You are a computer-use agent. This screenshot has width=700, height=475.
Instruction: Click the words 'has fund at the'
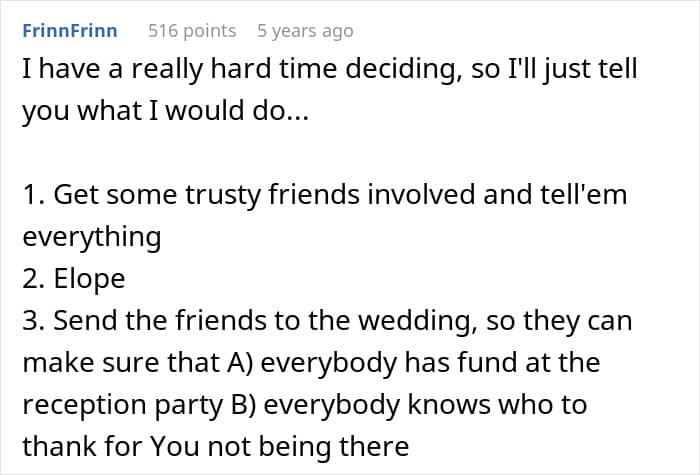tap(518, 362)
